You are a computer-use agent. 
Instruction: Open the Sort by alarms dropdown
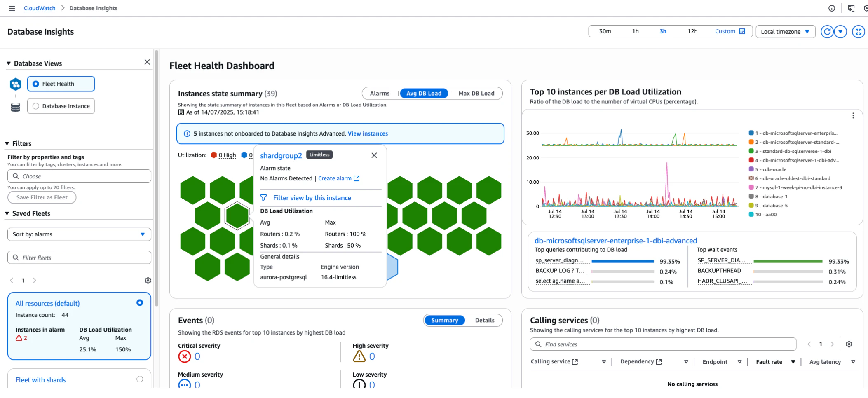coord(79,234)
